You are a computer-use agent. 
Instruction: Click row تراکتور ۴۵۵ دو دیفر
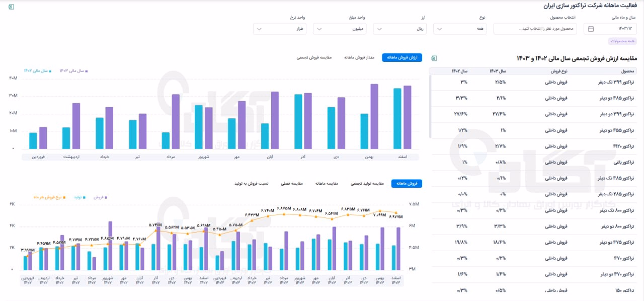534,130
